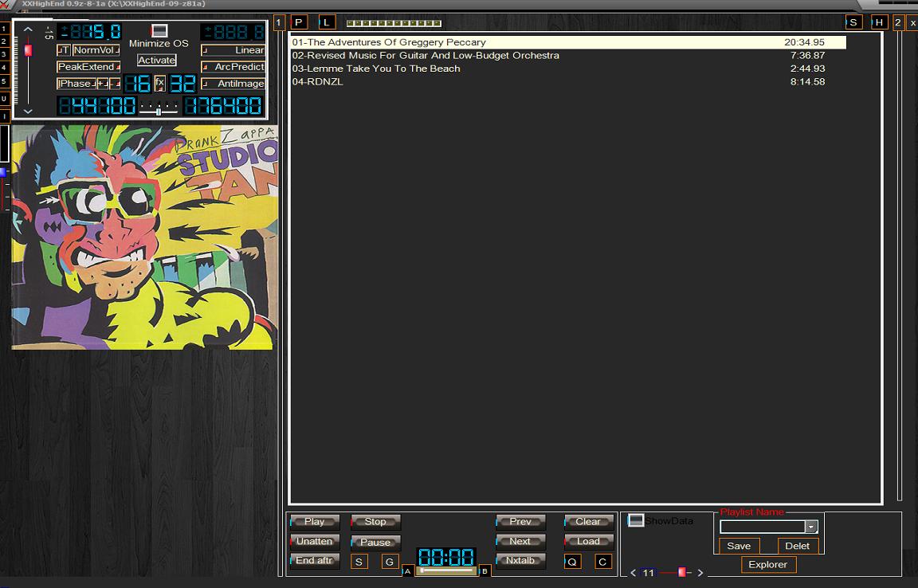Click the S button at top right

[853, 22]
